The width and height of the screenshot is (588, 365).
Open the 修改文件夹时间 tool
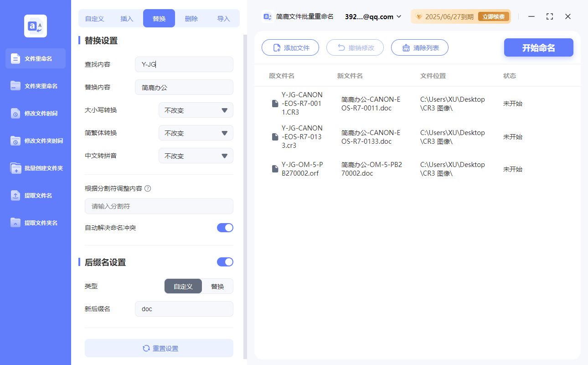pyautogui.click(x=35, y=141)
